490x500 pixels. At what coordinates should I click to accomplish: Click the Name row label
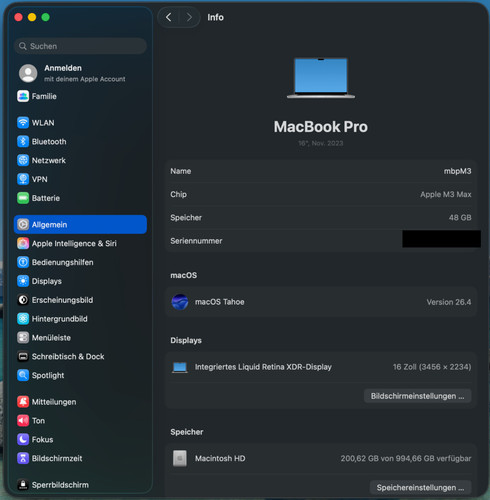point(181,171)
